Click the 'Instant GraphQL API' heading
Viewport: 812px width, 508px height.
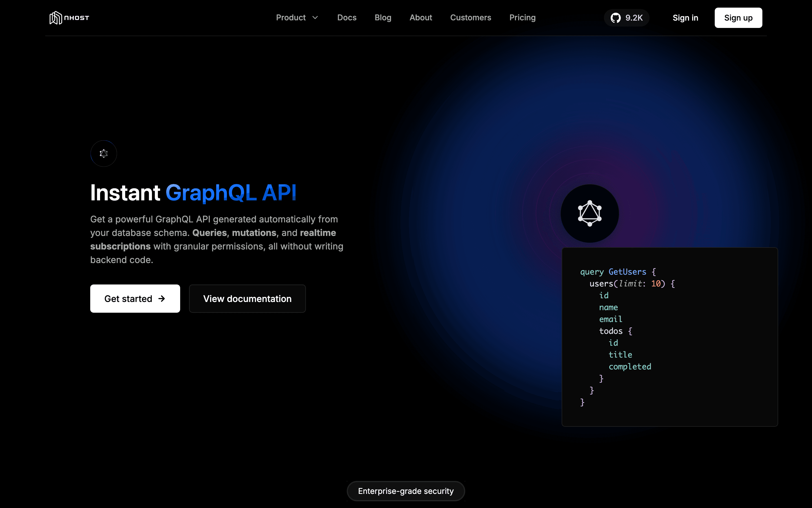pos(193,193)
